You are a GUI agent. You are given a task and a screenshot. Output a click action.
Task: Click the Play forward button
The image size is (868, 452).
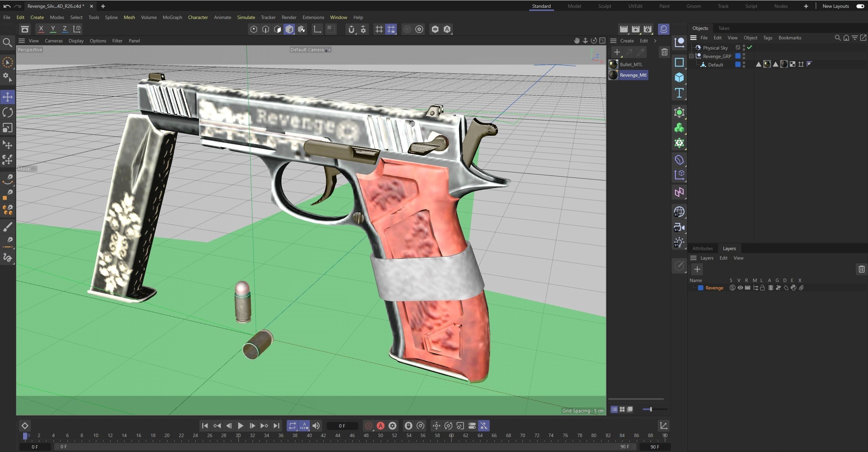240,426
